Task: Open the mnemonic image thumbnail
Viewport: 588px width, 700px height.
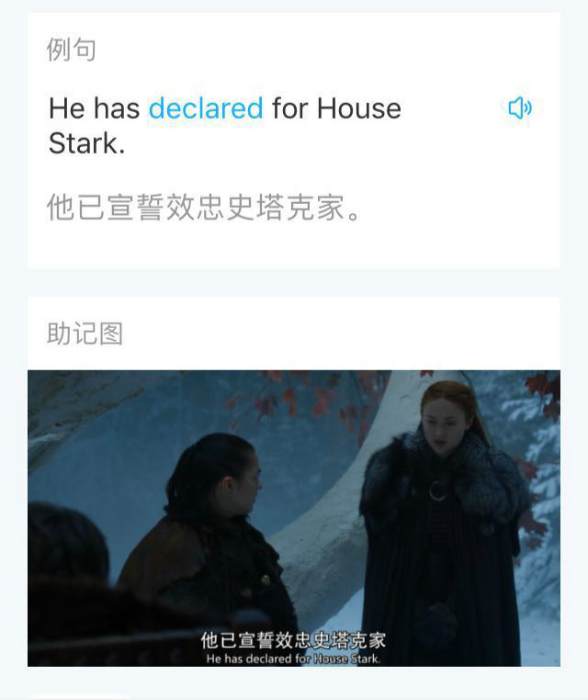Action: pos(294,518)
